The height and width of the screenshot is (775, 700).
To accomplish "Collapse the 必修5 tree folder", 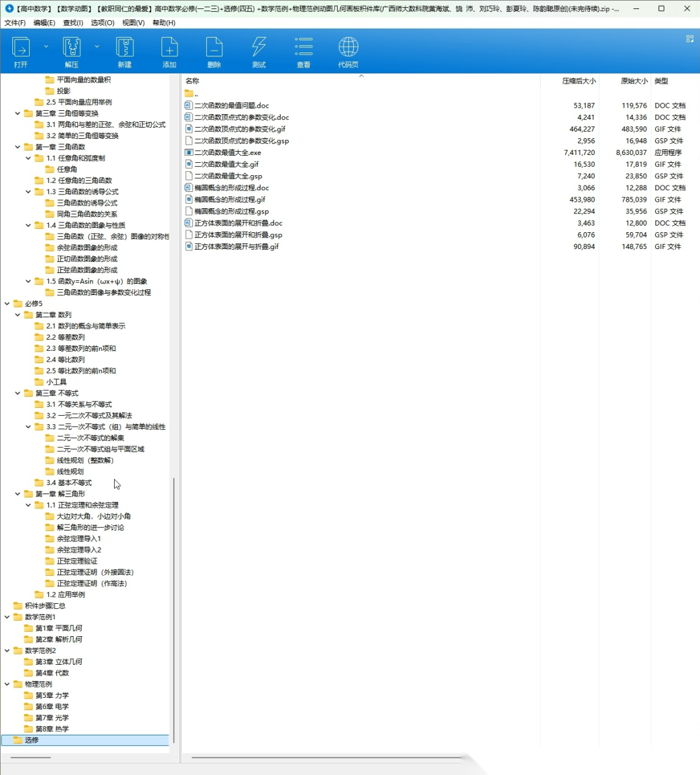I will click(x=7, y=304).
